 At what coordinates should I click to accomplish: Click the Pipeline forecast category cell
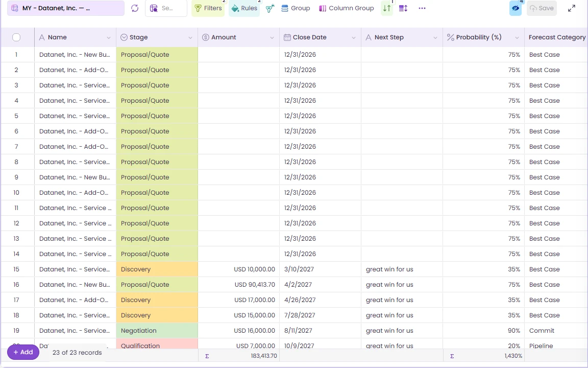click(556, 344)
